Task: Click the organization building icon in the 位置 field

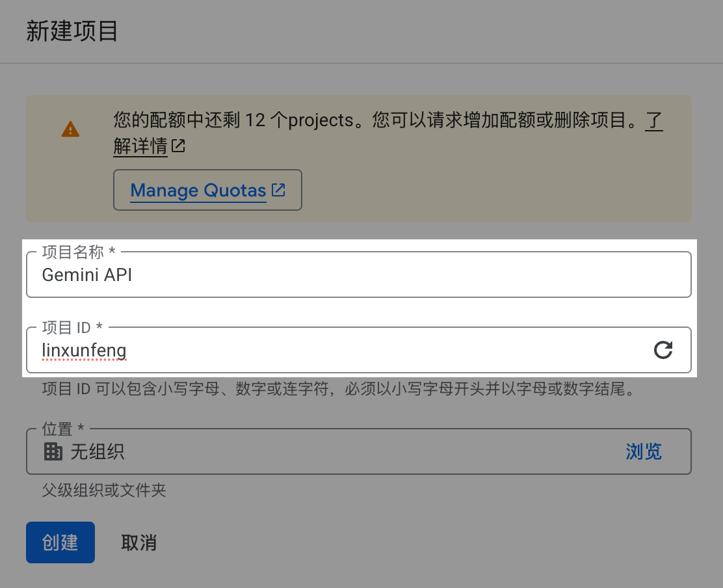Action: (x=53, y=451)
